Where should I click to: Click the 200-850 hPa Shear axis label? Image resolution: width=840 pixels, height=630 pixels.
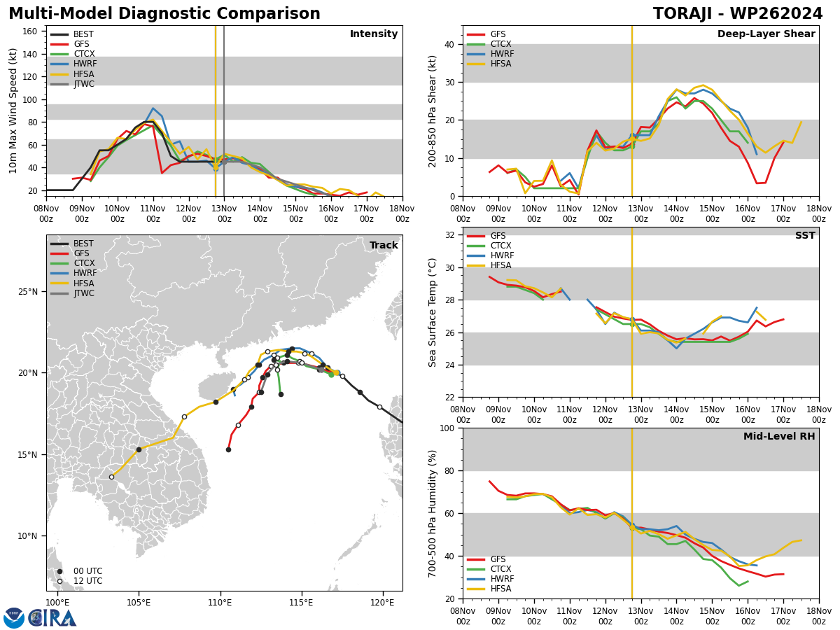point(433,111)
